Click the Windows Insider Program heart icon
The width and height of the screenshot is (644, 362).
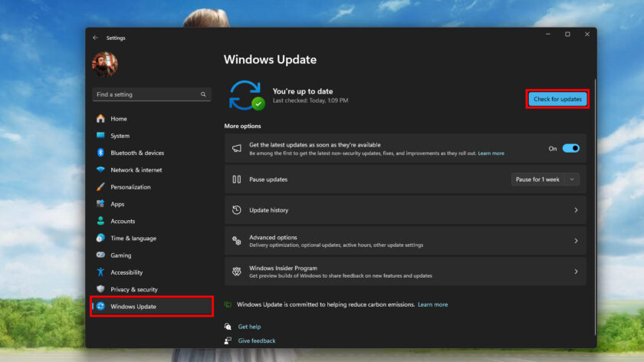coord(237,271)
